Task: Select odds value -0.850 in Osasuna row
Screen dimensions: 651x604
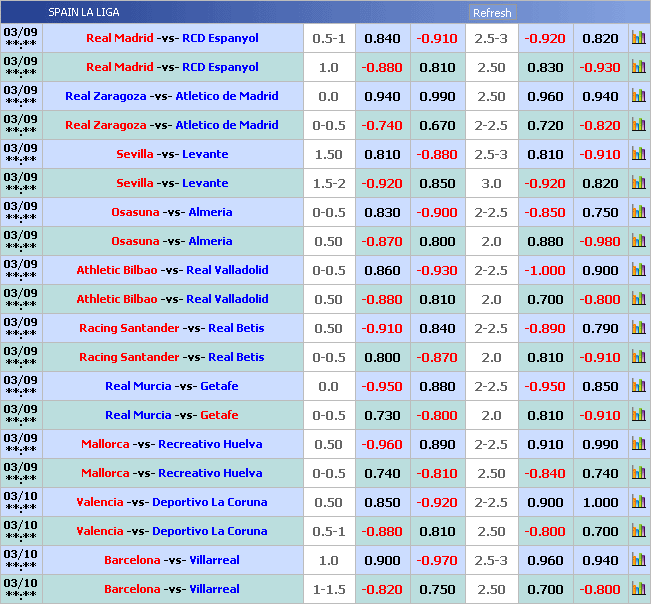Action: click(545, 213)
